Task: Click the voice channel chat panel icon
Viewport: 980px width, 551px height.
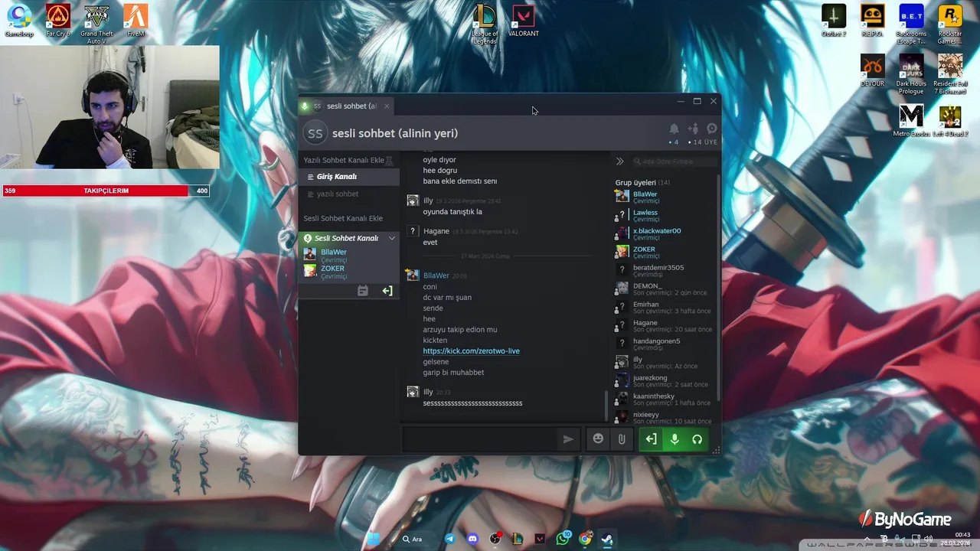Action: (363, 291)
